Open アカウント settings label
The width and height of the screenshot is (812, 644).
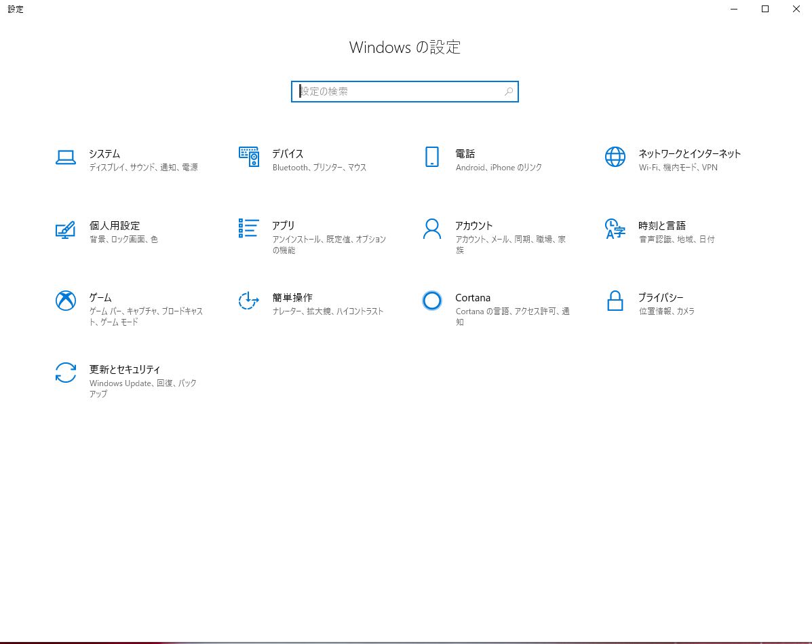474,226
